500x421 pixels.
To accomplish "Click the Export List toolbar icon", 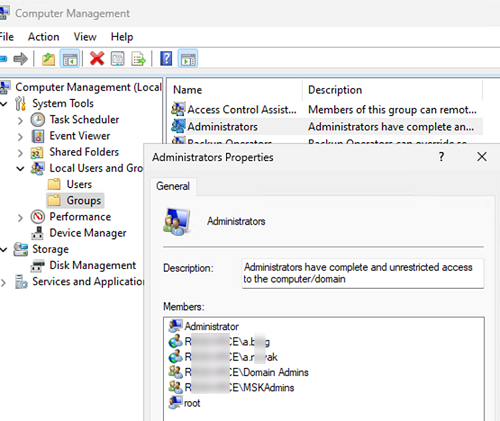I will click(138, 59).
